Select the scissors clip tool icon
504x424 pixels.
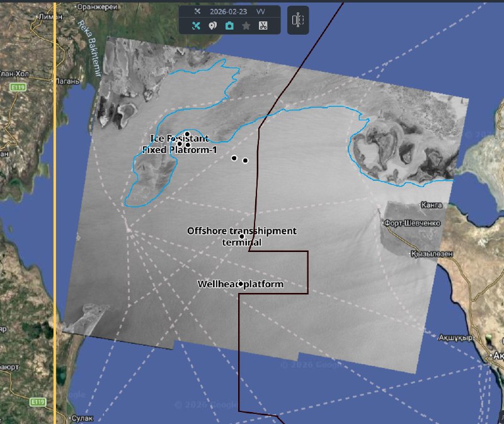coord(263,26)
